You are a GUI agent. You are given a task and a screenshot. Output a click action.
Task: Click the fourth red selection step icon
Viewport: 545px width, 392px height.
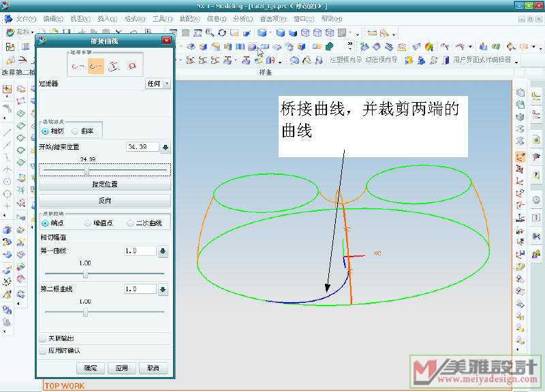[132, 66]
